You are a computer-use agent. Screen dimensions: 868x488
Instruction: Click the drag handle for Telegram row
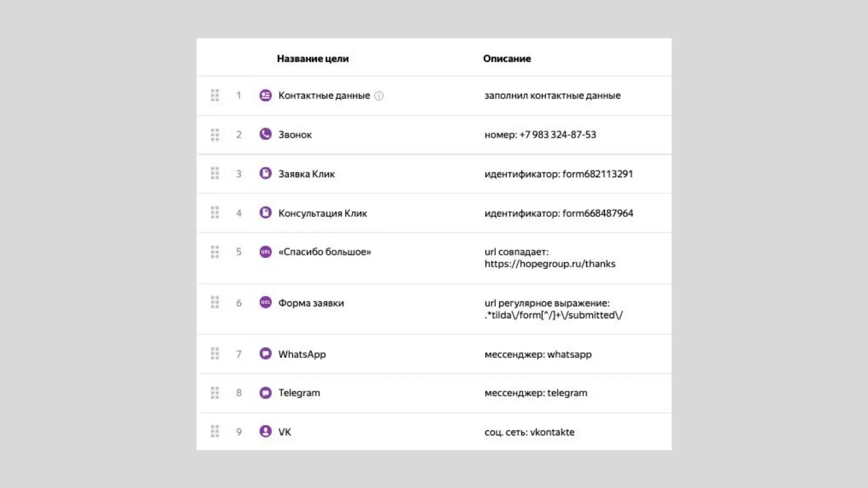(x=215, y=393)
